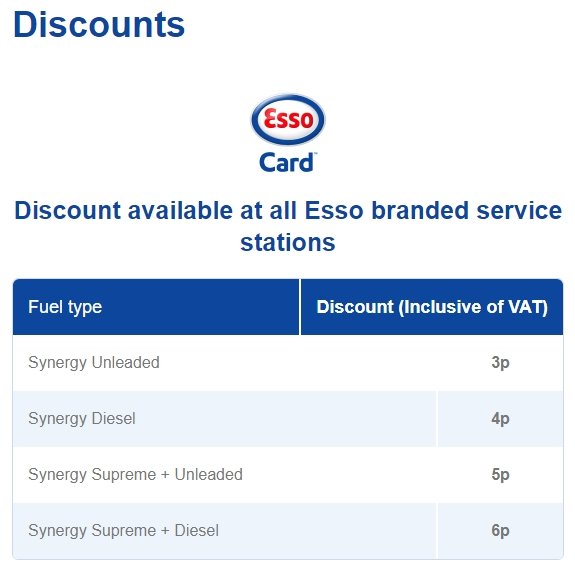This screenshot has height=566, width=575.
Task: Click the 5p discount value
Action: pyautogui.click(x=500, y=475)
